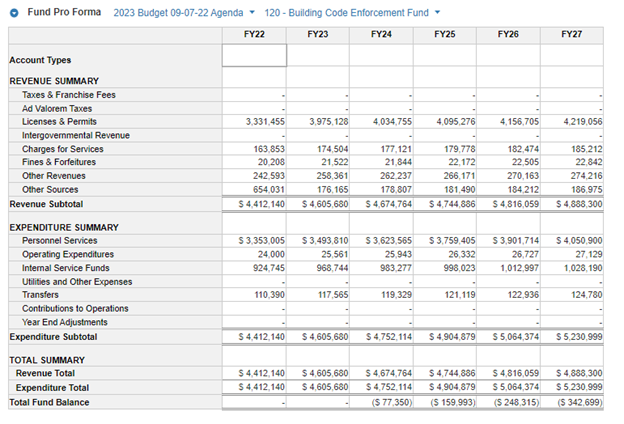This screenshot has height=424, width=624.
Task: Select the FY23 column header
Action: point(317,34)
